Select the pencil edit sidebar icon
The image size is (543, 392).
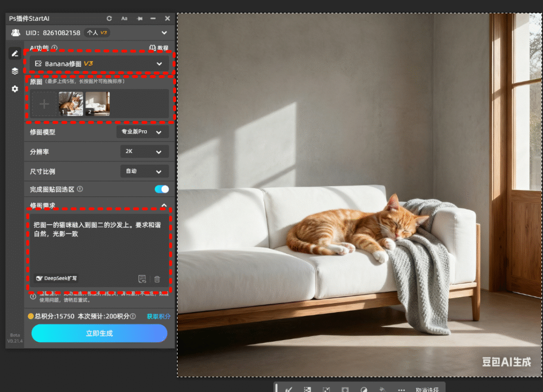tap(15, 54)
